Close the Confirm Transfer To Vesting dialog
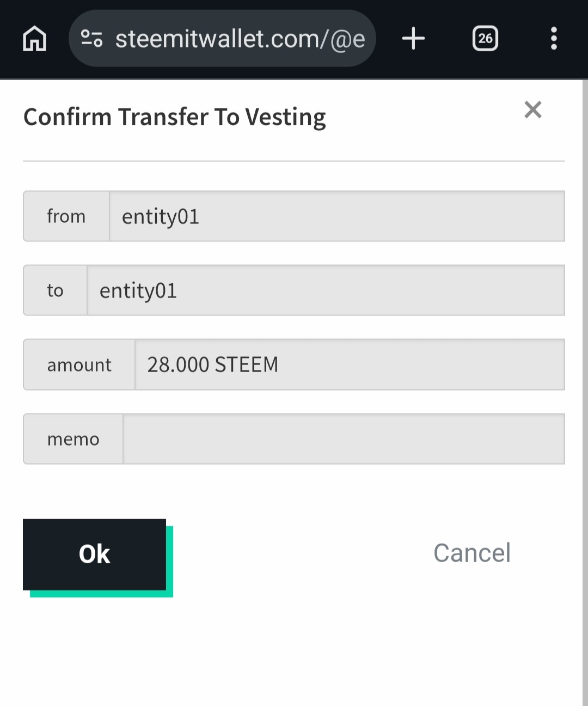The width and height of the screenshot is (588, 706). click(532, 109)
